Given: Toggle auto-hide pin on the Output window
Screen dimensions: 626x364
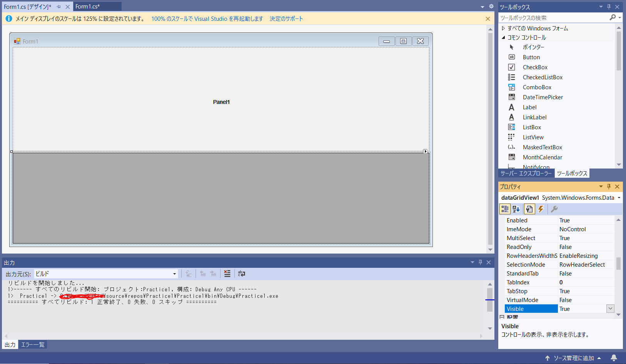Looking at the screenshot, I should (480, 262).
